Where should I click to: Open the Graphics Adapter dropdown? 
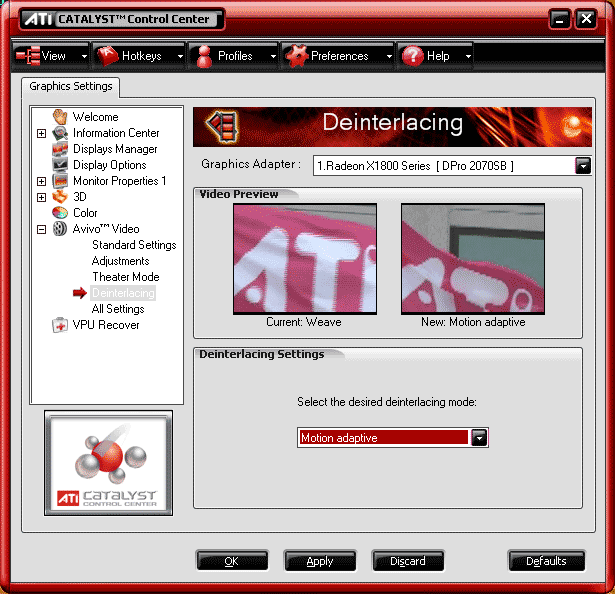[583, 166]
